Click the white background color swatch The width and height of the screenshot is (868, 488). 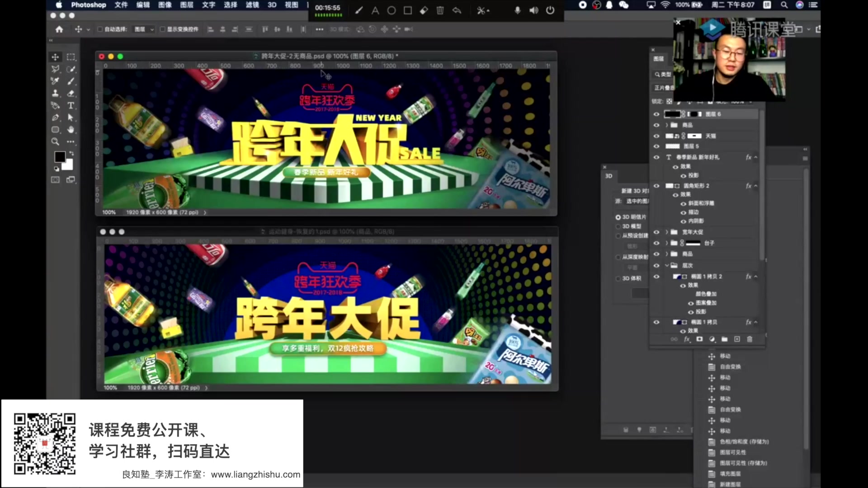pos(69,166)
